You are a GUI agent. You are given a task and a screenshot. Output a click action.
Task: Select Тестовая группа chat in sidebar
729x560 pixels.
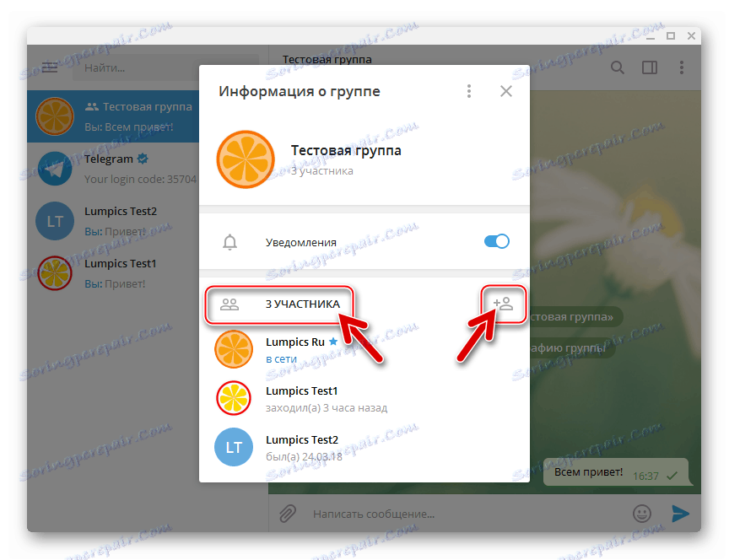click(x=113, y=116)
